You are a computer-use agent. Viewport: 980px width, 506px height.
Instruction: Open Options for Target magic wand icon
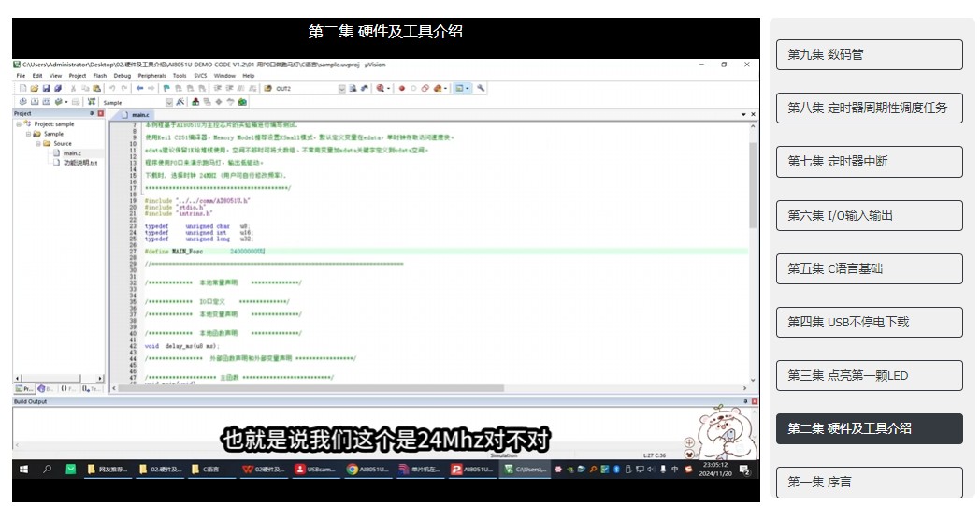tap(180, 101)
